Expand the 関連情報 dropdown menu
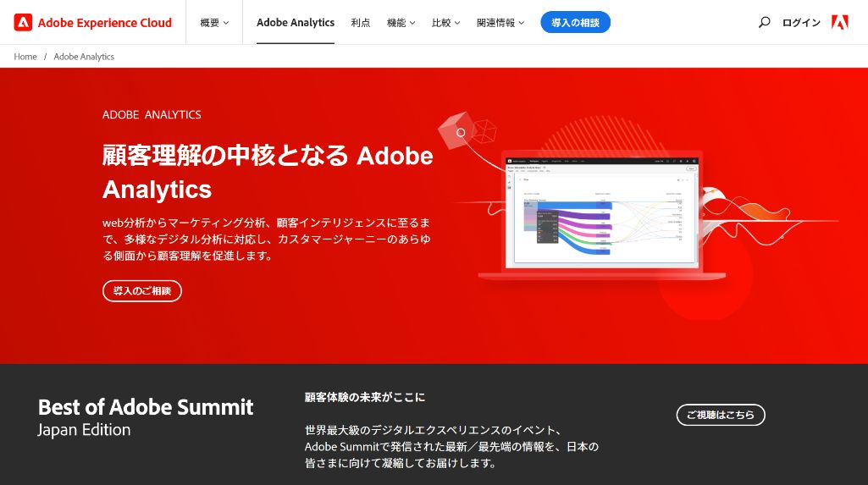The height and width of the screenshot is (485, 868). click(x=500, y=23)
